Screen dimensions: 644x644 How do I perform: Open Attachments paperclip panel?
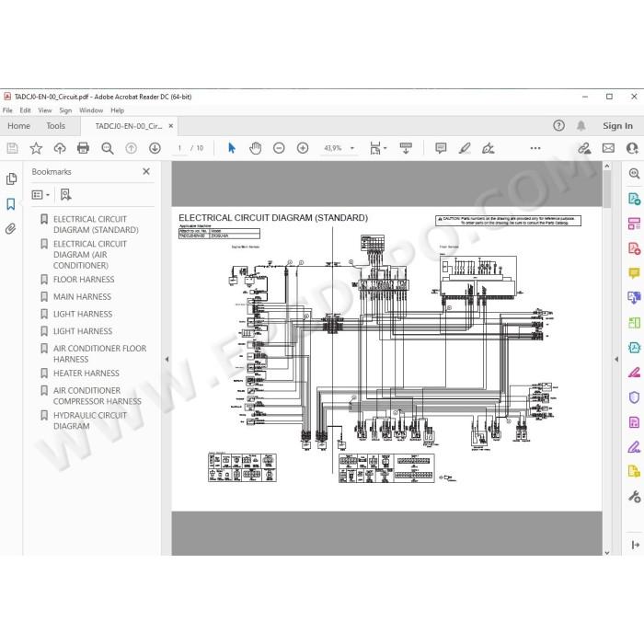11,229
